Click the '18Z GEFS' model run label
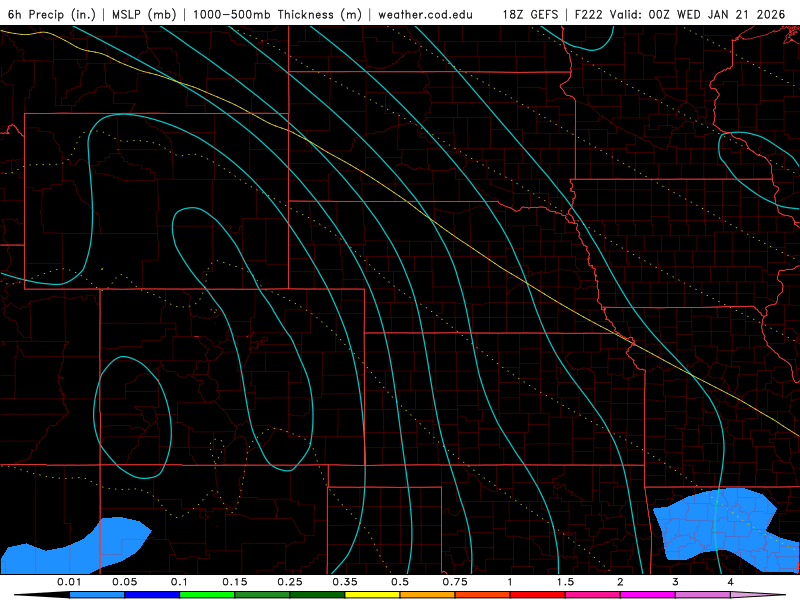Image resolution: width=800 pixels, height=600 pixels. click(530, 14)
